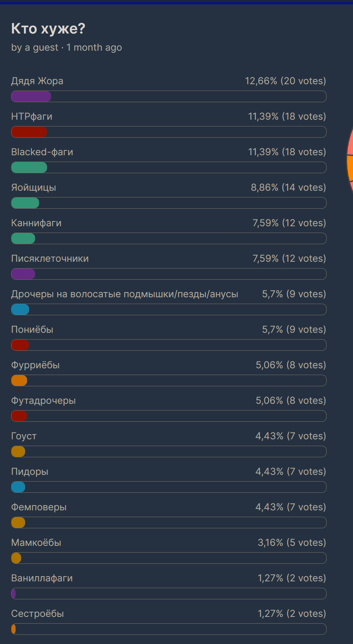Click the "Яойщицы" option label
This screenshot has height=644, width=353.
(x=34, y=188)
